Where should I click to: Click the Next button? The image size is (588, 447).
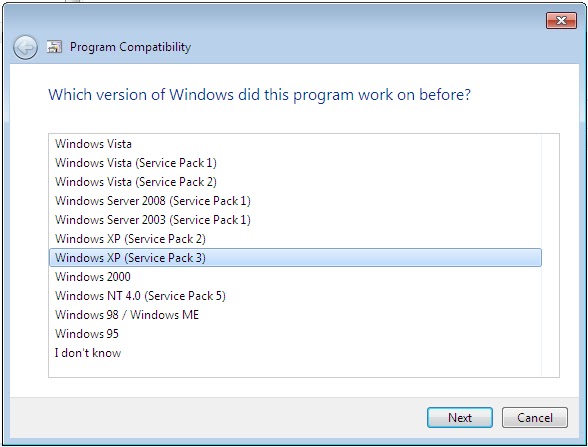pyautogui.click(x=460, y=417)
